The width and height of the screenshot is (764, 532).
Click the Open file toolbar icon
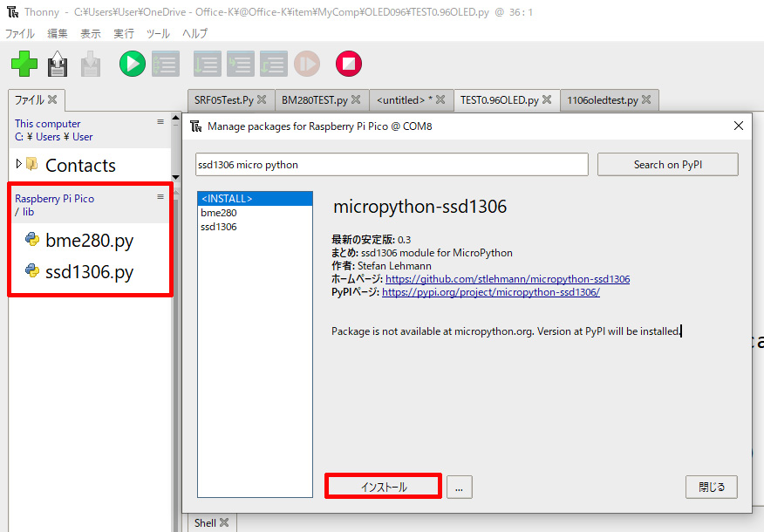pyautogui.click(x=58, y=64)
